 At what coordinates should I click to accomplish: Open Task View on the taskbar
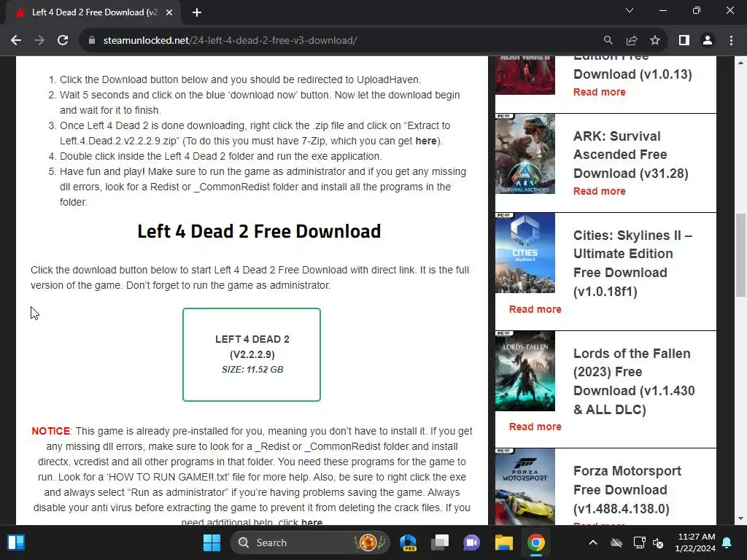click(440, 542)
